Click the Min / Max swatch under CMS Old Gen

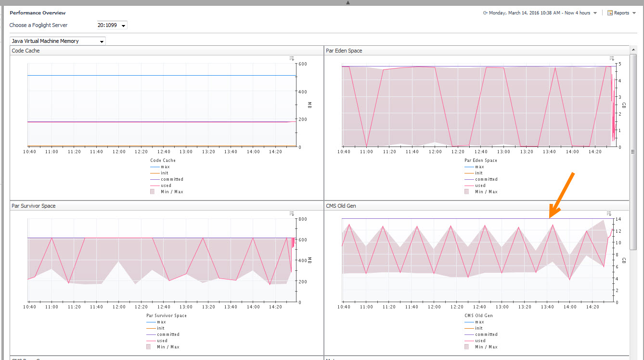click(x=467, y=347)
